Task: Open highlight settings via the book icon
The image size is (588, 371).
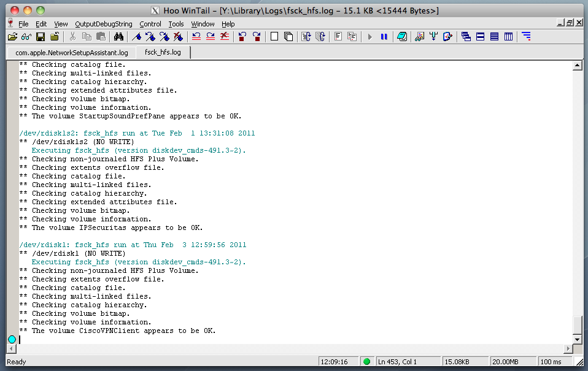Action: 403,36
